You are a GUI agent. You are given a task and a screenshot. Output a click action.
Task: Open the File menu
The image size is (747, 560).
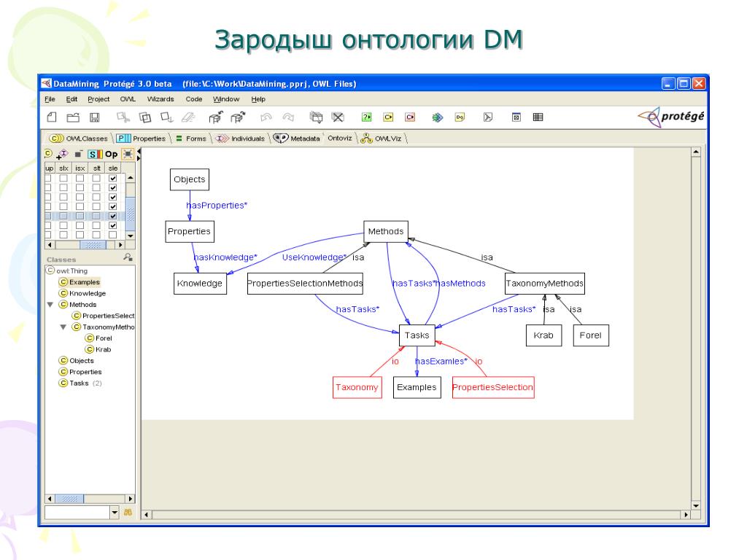click(50, 99)
